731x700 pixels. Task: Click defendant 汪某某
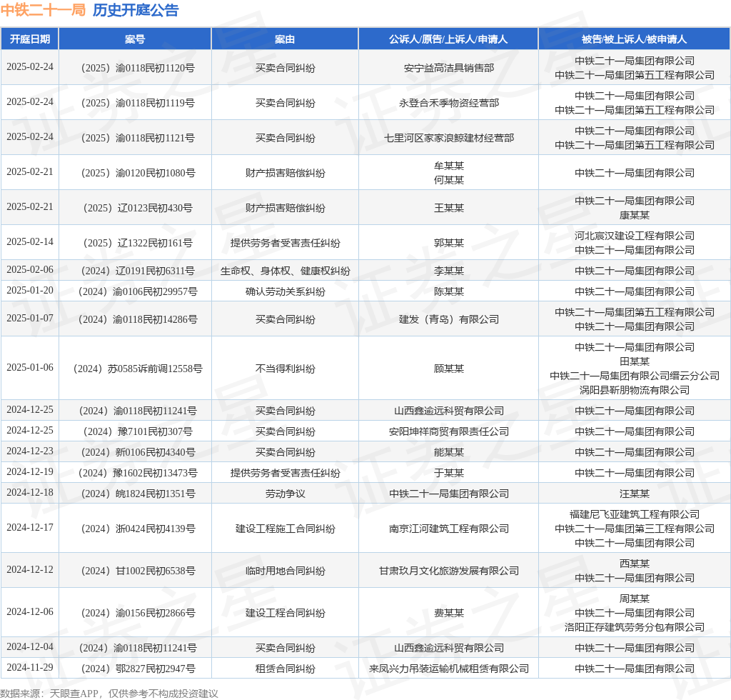tap(635, 494)
